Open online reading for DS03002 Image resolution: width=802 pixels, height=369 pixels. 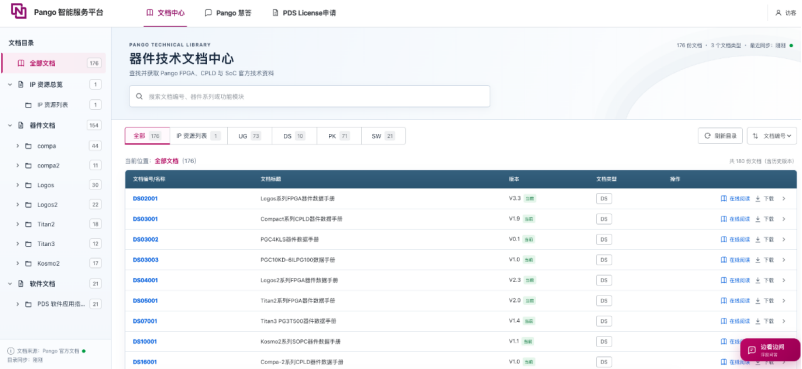(735, 240)
